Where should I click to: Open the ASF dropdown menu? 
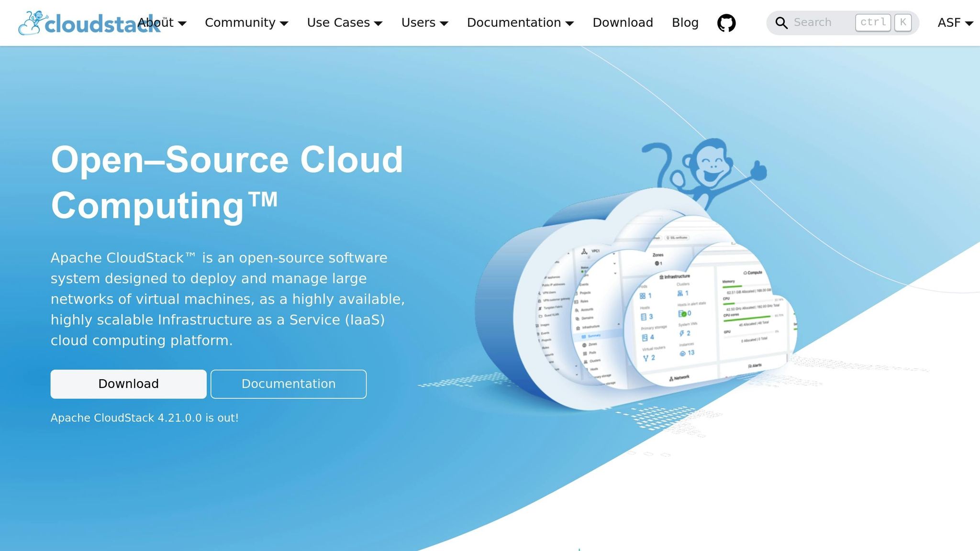click(955, 22)
